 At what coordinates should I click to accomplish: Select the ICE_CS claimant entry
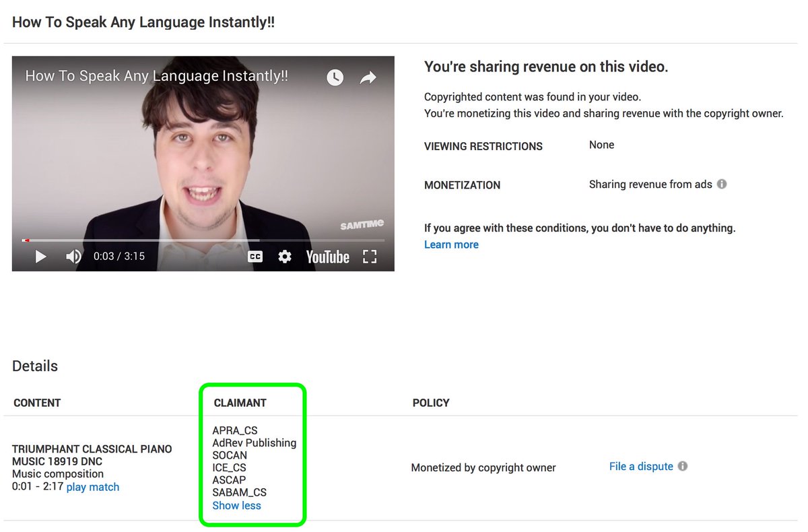pos(229,467)
